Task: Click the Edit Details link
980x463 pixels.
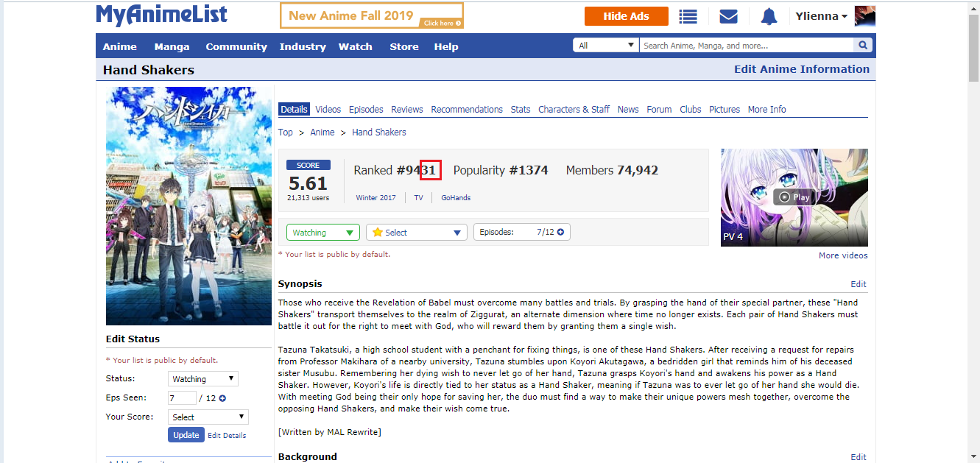Action: click(227, 435)
